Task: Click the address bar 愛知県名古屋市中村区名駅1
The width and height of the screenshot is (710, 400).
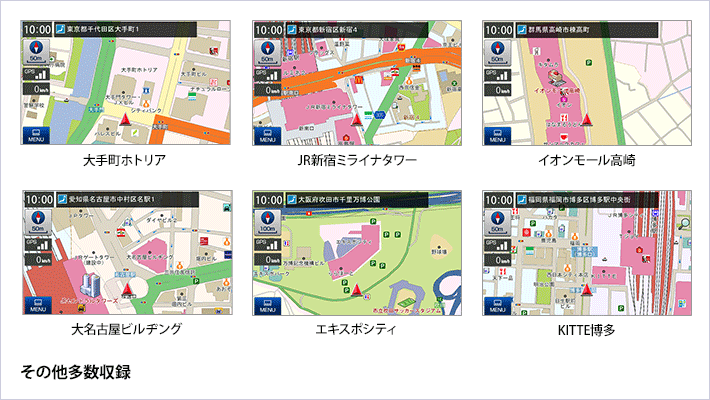Action: pyautogui.click(x=127, y=199)
